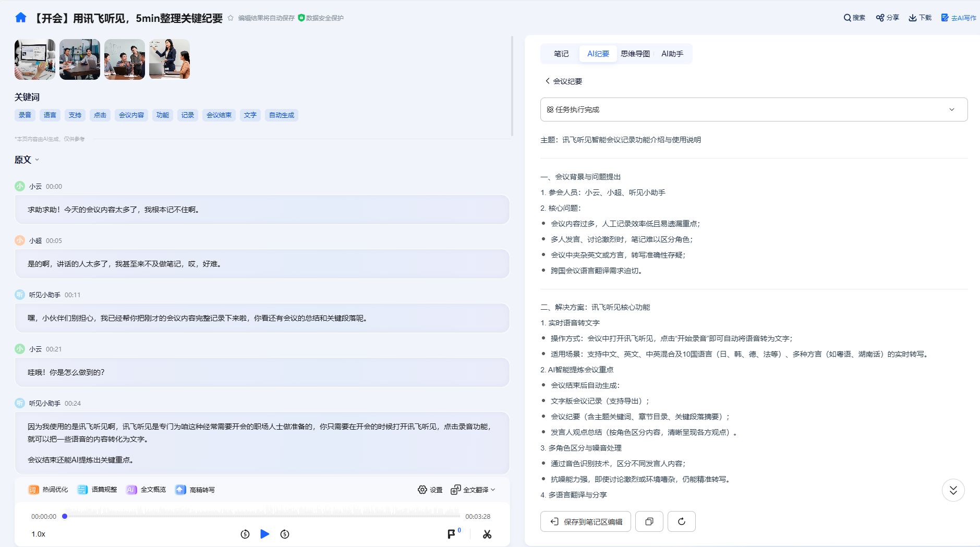
Task: Save summary to notes area (保存到笔记区编辑)
Action: 586,521
